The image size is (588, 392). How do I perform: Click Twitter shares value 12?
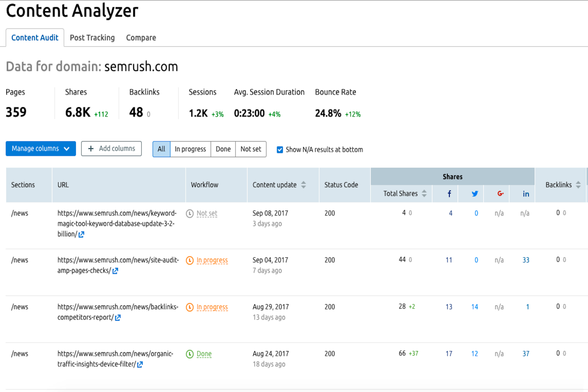click(x=475, y=354)
